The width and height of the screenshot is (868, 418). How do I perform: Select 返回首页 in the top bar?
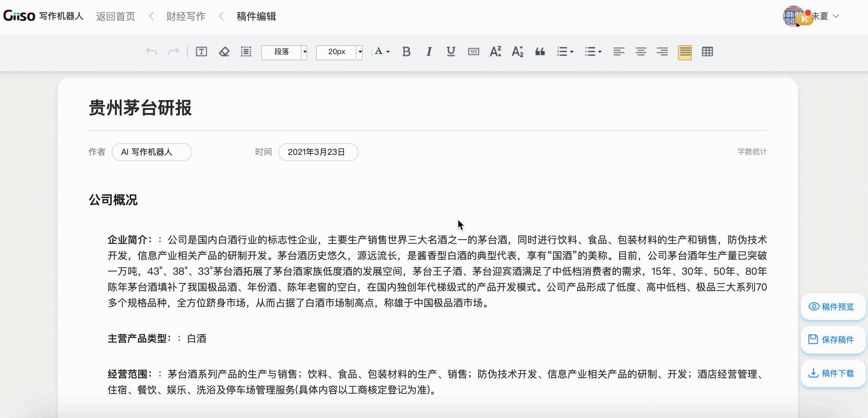pos(115,16)
